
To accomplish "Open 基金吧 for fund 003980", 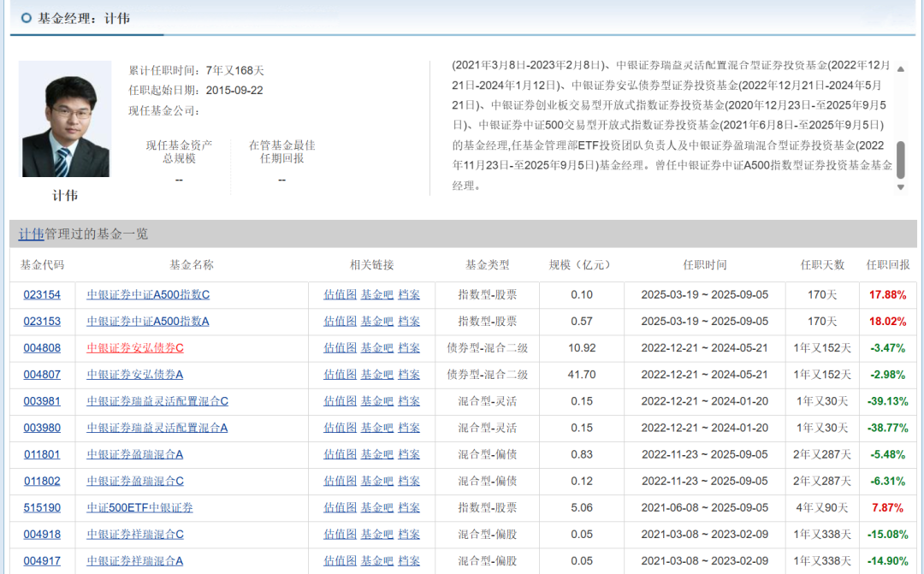I will (x=377, y=428).
